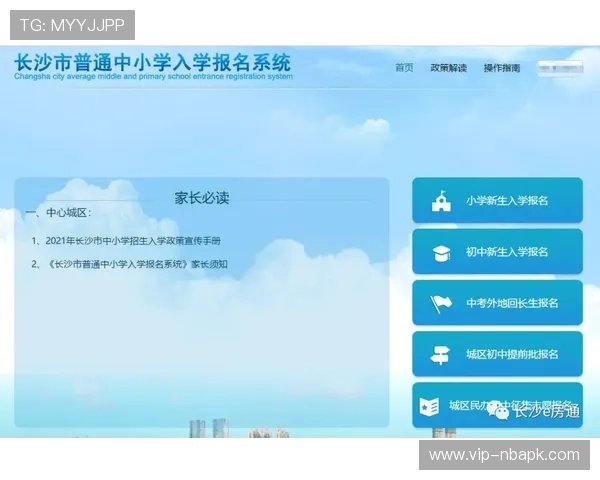Click the signpost icon for 城区初中提前批报名
The image size is (600, 480).
(x=440, y=355)
